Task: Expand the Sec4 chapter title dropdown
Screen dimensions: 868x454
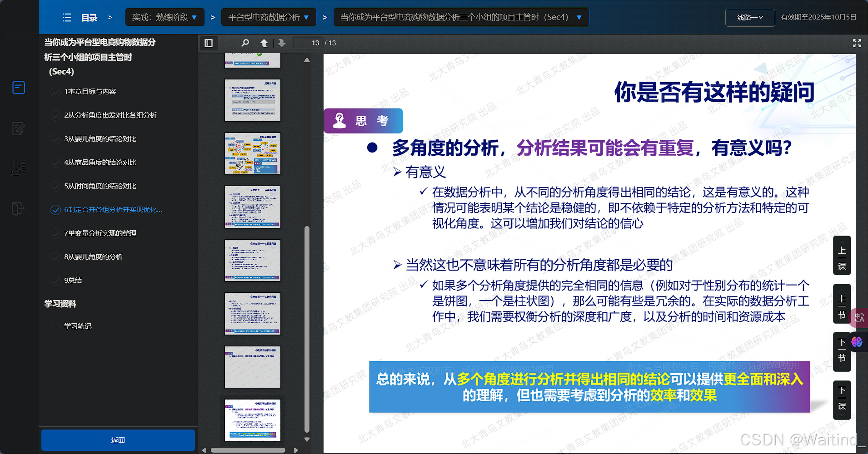Action: [x=461, y=17]
